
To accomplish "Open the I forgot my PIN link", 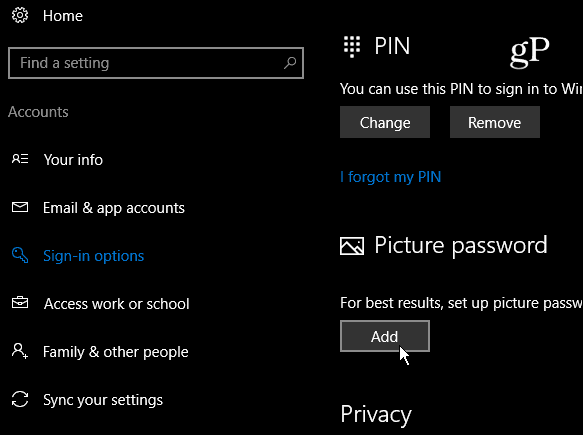I will coord(390,177).
